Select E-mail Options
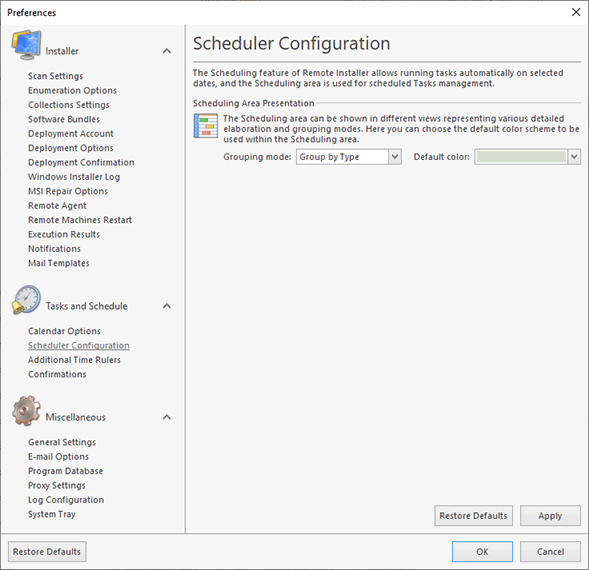 58,457
